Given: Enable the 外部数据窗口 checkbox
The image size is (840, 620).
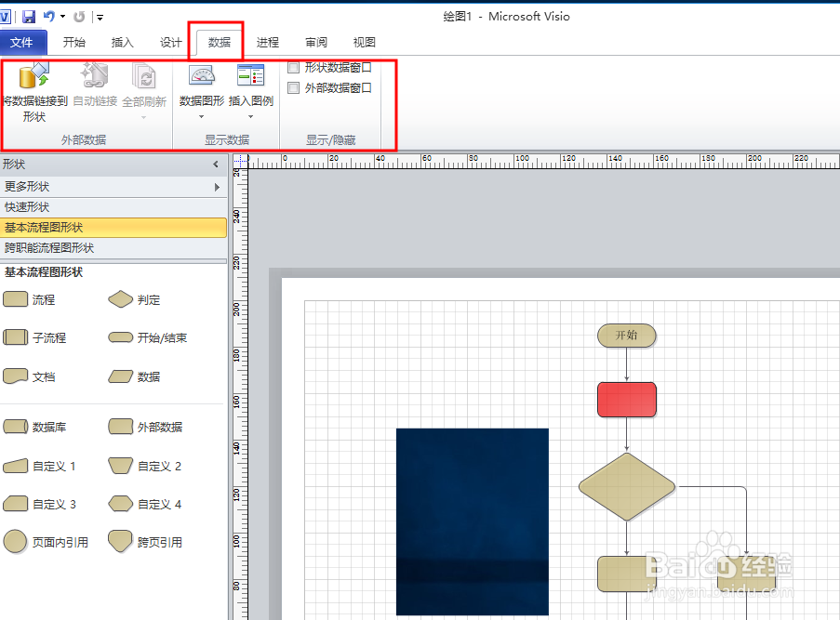Looking at the screenshot, I should [x=294, y=88].
